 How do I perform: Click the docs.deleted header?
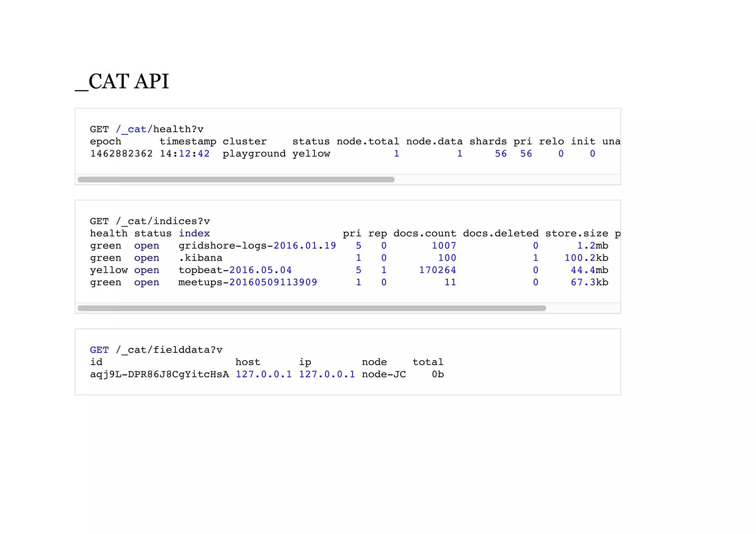501,233
